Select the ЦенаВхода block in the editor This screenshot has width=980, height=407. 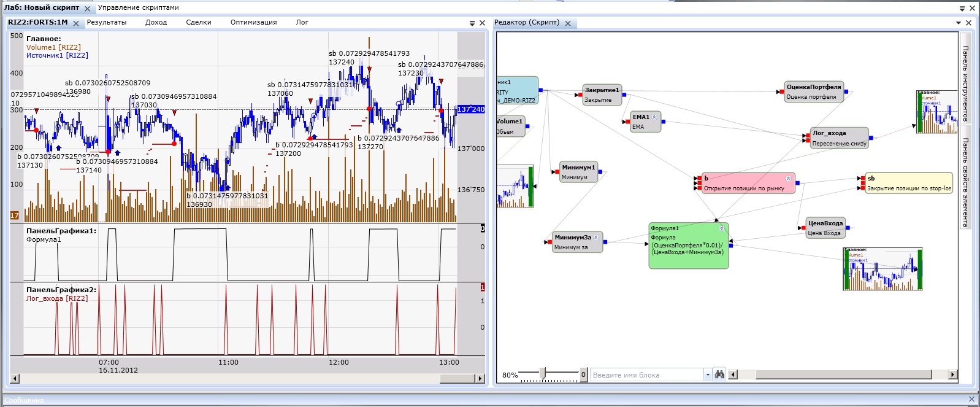tap(825, 228)
